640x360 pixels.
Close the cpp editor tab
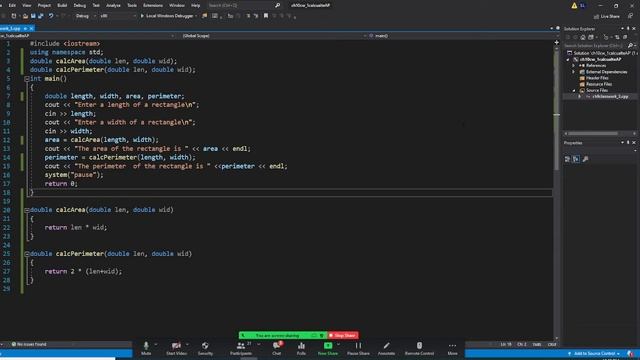coord(31,29)
